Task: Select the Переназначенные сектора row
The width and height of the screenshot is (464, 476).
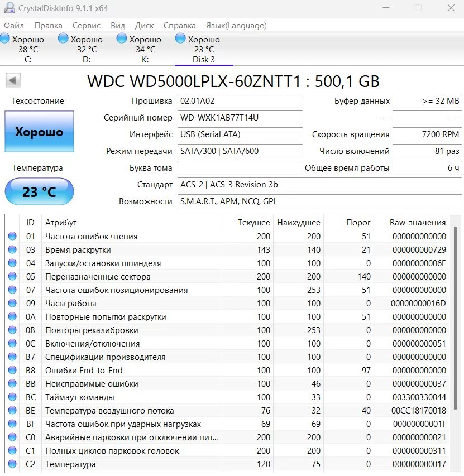Action: (x=227, y=276)
